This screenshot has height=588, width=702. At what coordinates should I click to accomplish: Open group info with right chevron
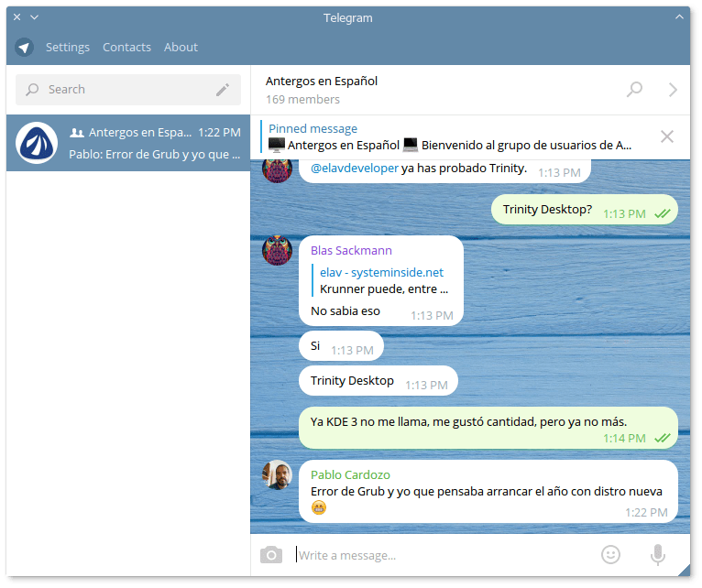tap(673, 90)
